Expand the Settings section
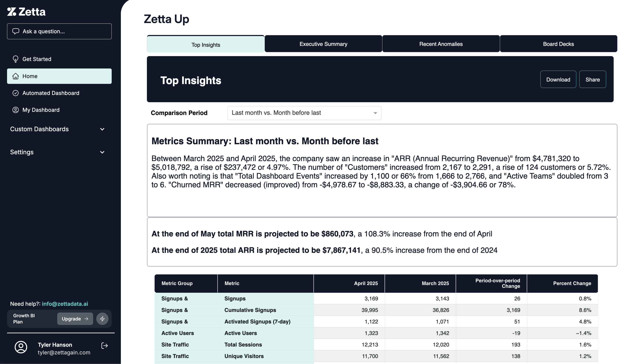 coord(102,152)
